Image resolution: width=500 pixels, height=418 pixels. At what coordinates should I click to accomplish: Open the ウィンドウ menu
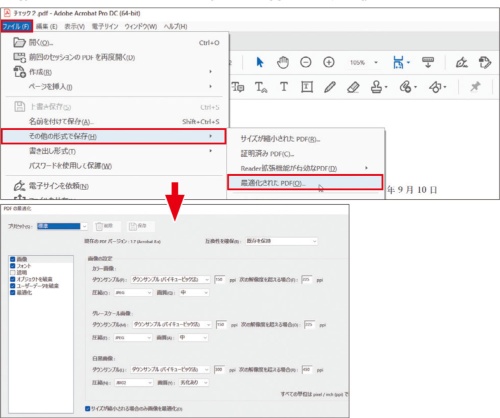click(140, 26)
